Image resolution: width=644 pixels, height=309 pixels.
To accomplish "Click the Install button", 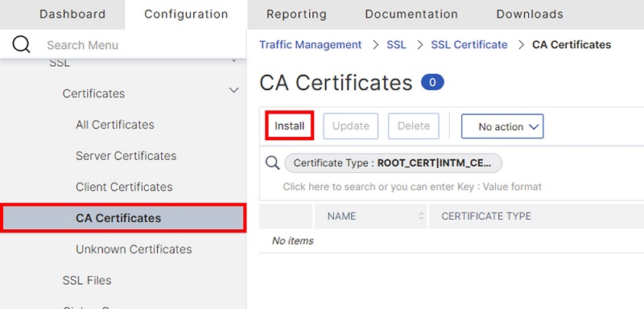I will [x=290, y=126].
